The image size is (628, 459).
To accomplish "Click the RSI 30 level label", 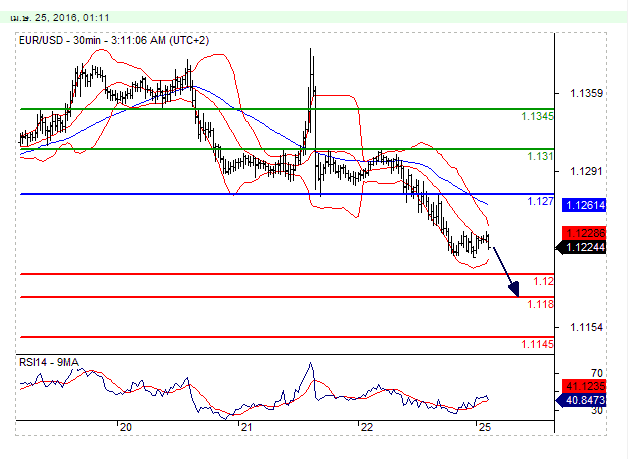I will click(597, 411).
